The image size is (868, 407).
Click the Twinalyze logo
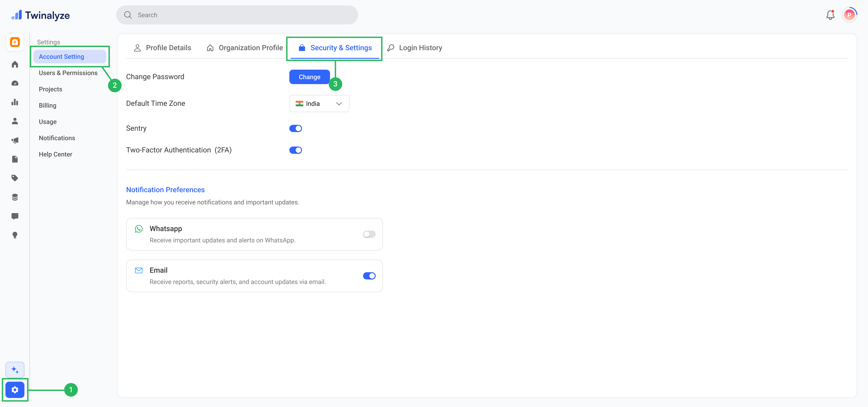tap(40, 15)
